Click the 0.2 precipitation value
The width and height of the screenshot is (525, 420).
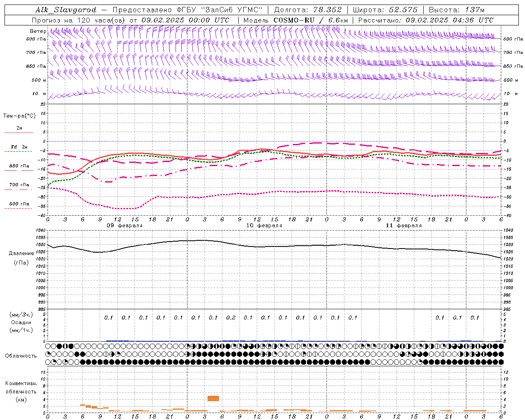[231, 317]
